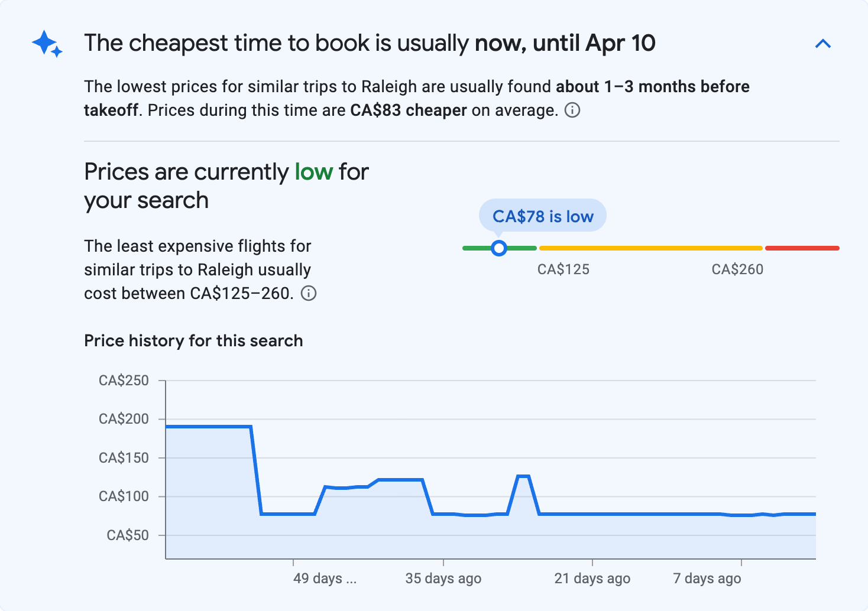This screenshot has height=611, width=868.
Task: Collapse the cheapest time to book panel
Action: click(x=823, y=43)
